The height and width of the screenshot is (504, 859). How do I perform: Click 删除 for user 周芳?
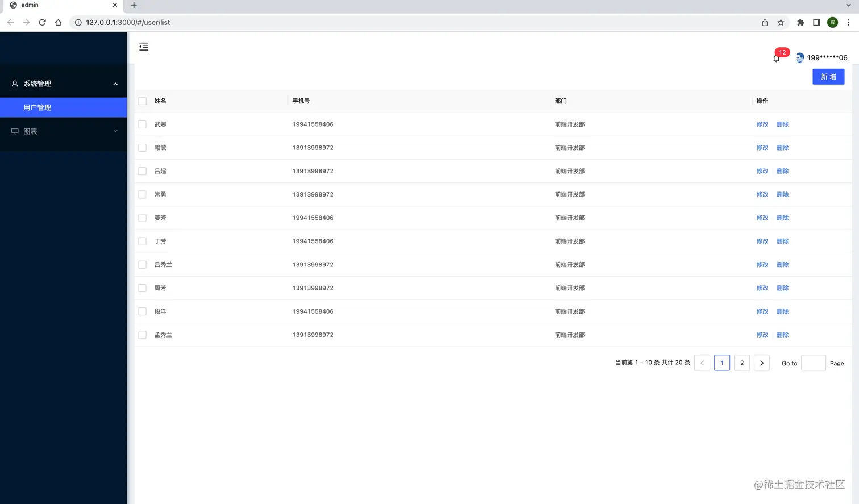pyautogui.click(x=783, y=288)
